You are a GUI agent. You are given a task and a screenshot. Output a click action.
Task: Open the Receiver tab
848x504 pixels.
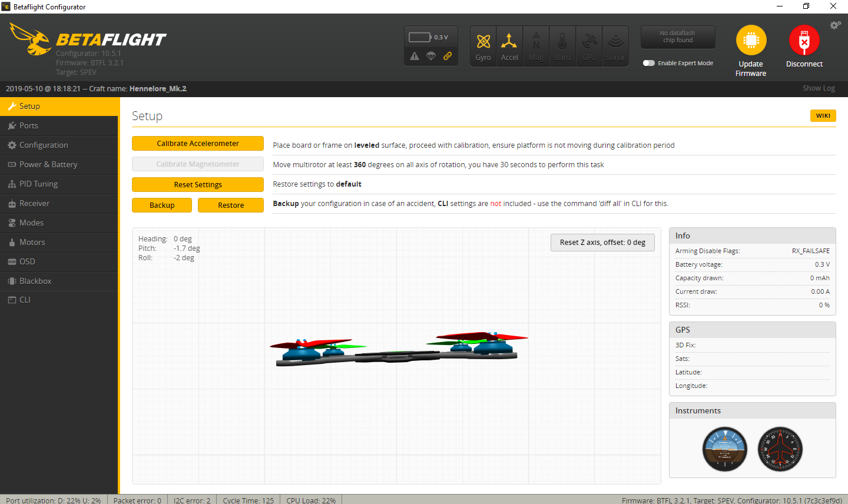pyautogui.click(x=59, y=203)
